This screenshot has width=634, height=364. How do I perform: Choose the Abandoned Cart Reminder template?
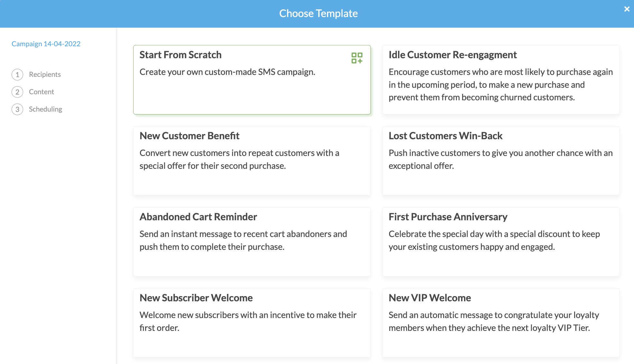coord(252,242)
